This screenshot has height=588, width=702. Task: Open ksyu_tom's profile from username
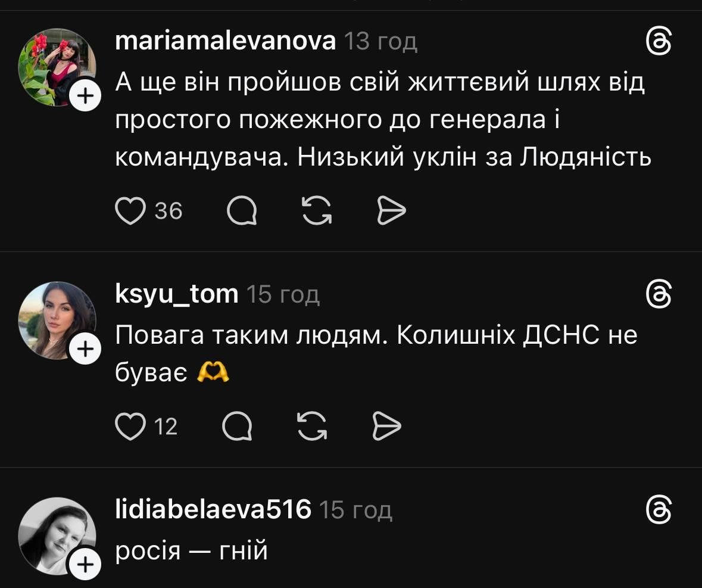pyautogui.click(x=176, y=294)
